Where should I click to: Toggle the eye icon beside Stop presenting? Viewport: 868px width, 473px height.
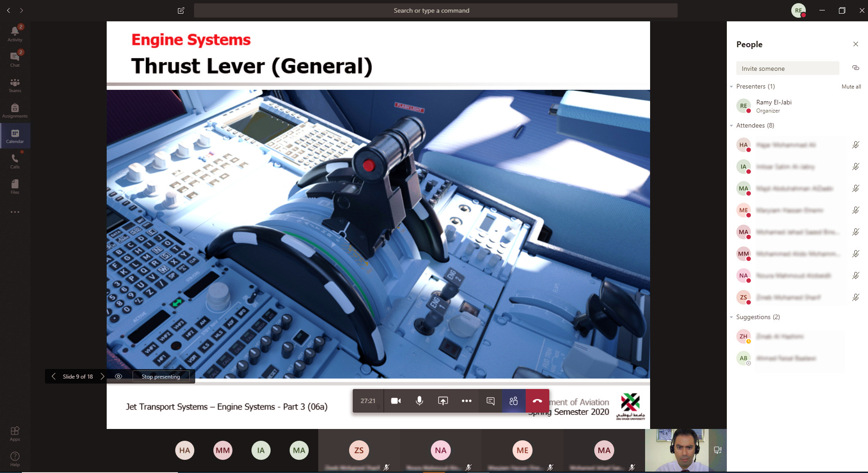pos(118,376)
